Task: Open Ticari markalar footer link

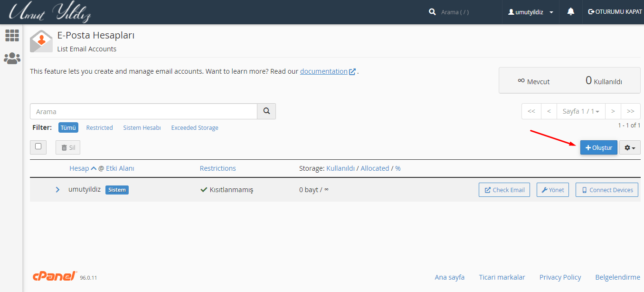Action: point(502,277)
